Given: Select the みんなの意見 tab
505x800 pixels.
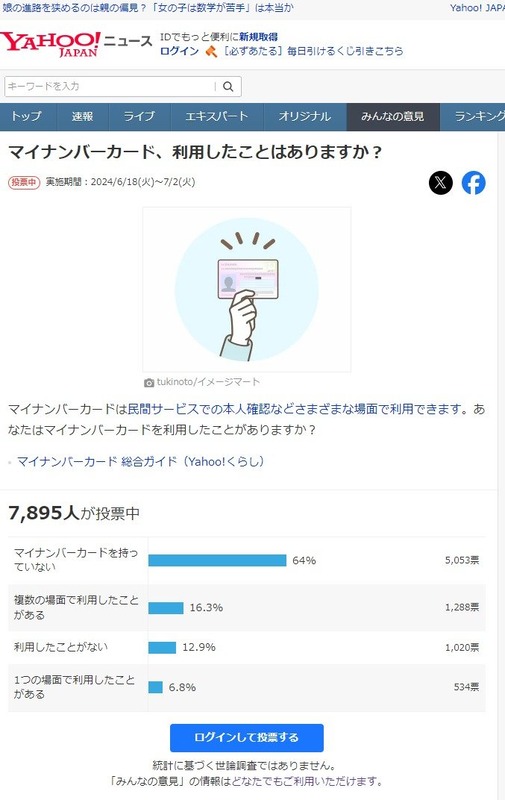Looking at the screenshot, I should (393, 116).
